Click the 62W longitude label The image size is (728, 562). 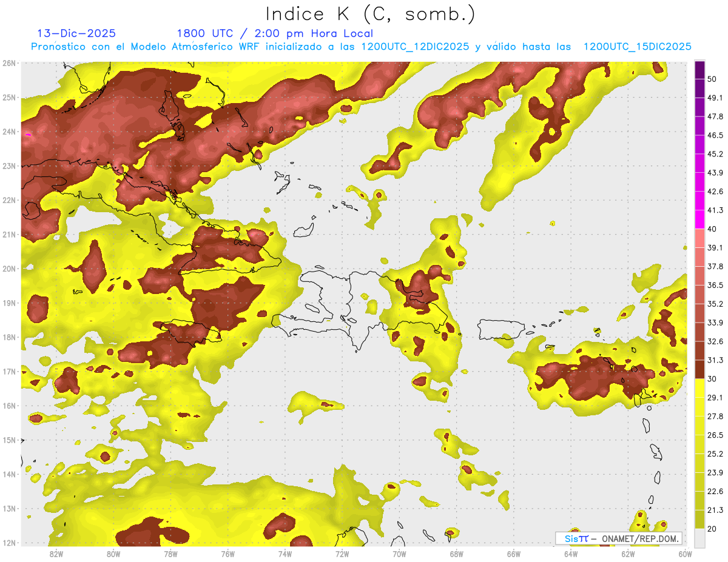pyautogui.click(x=628, y=554)
